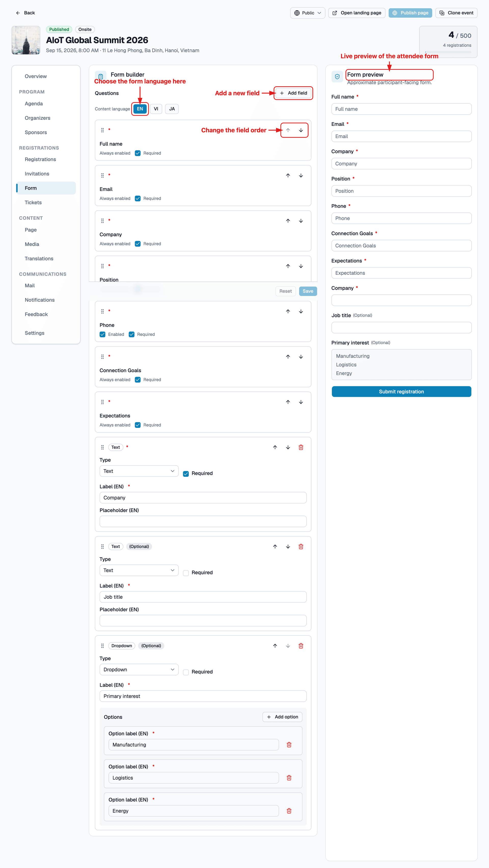The height and width of the screenshot is (868, 489).
Task: Click the Clone event button
Action: (456, 13)
